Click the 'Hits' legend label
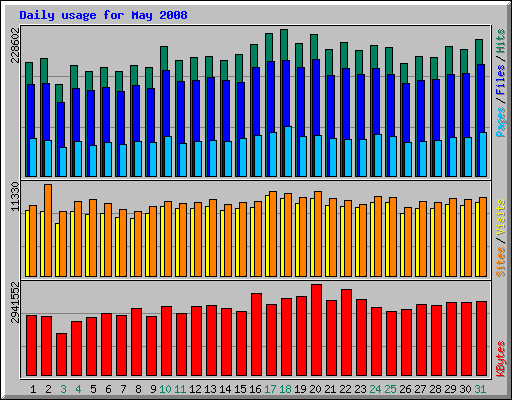The width and height of the screenshot is (512, 400). click(501, 41)
